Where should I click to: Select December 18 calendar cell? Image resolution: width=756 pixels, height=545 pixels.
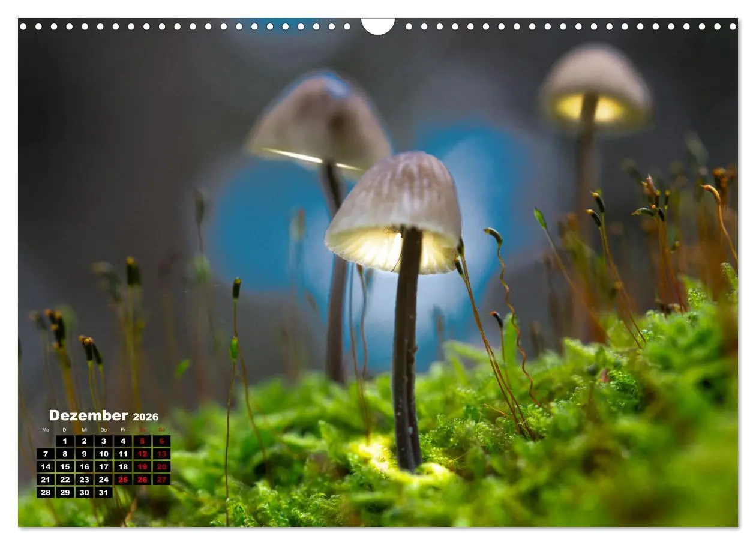point(122,466)
